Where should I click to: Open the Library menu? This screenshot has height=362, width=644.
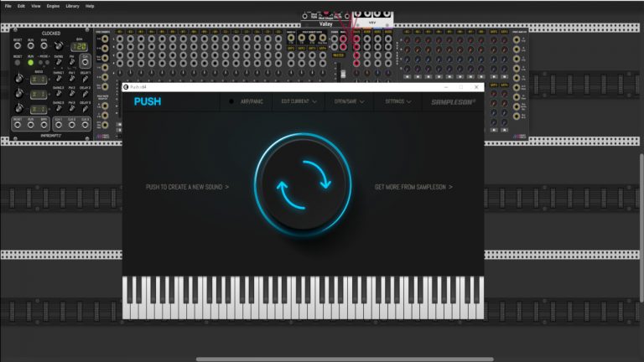point(72,6)
